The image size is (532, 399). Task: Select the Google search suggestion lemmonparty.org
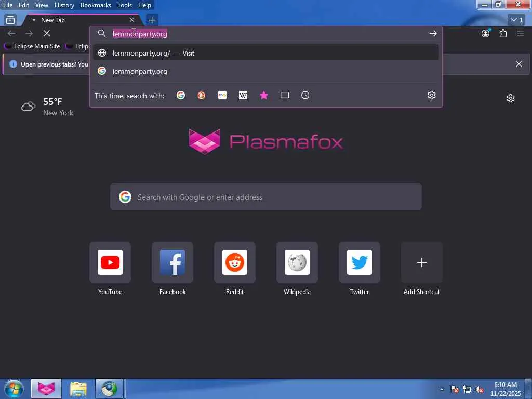(265, 71)
